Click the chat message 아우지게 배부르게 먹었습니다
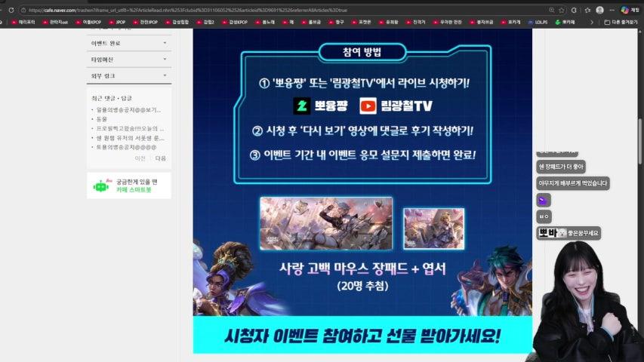This screenshot has width=644, height=362. click(573, 183)
